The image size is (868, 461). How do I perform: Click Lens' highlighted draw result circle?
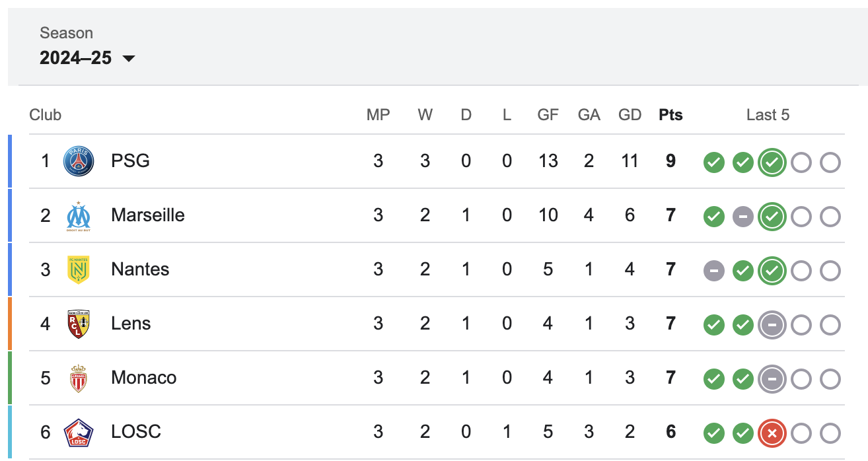pyautogui.click(x=772, y=325)
